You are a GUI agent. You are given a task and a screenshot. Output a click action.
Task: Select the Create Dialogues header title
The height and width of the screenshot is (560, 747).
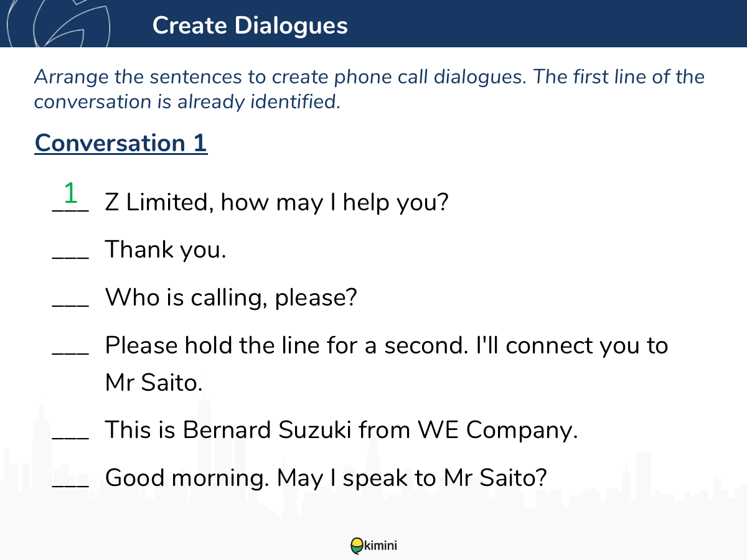(x=250, y=26)
